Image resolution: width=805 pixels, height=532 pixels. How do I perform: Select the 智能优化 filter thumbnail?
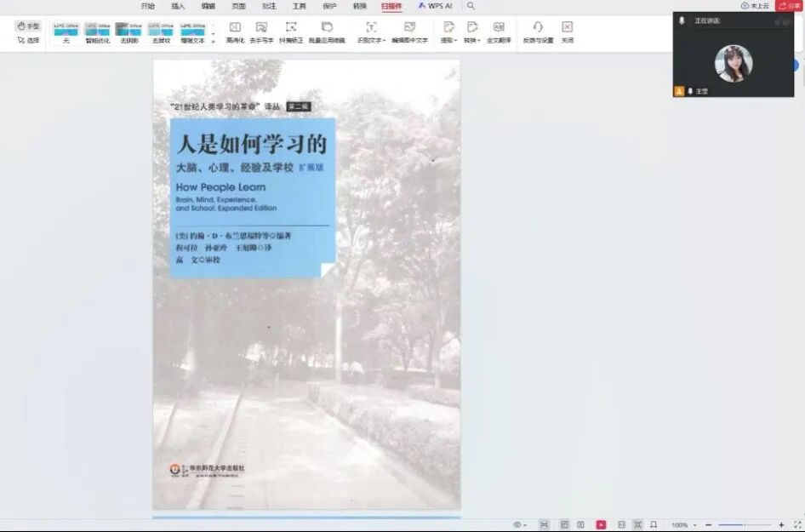click(97, 31)
